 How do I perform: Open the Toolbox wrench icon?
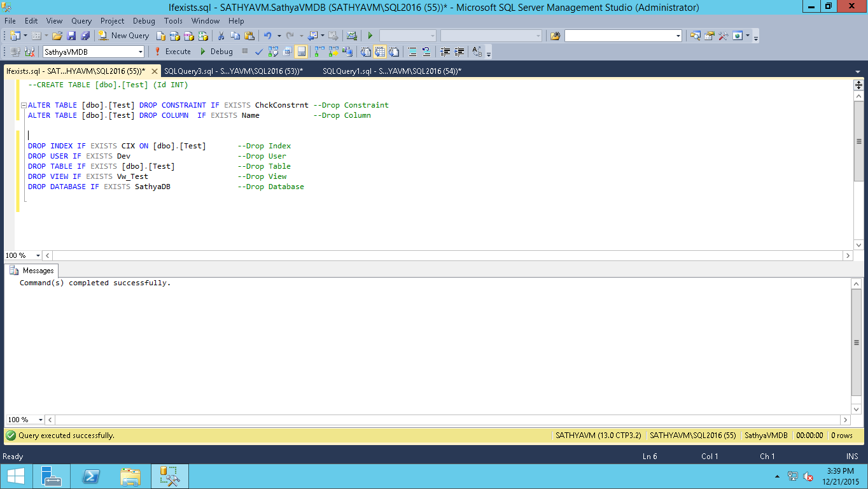pos(723,36)
